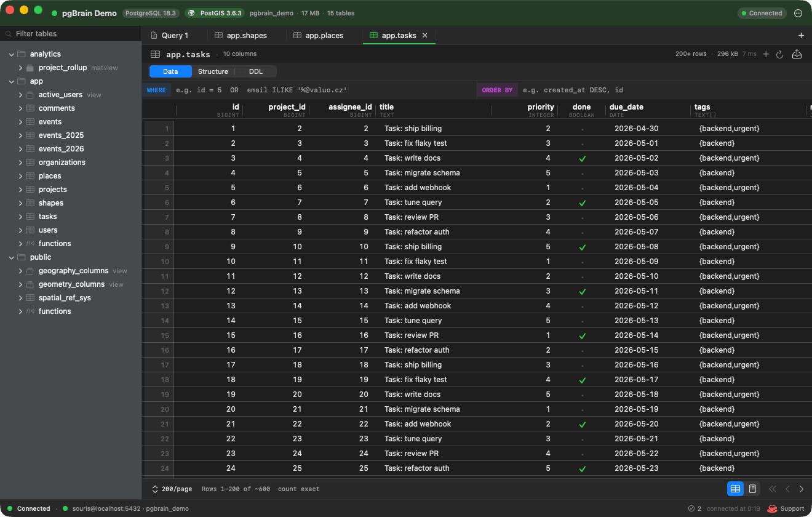The height and width of the screenshot is (517, 812).
Task: Click the green Connected status button
Action: tap(762, 13)
